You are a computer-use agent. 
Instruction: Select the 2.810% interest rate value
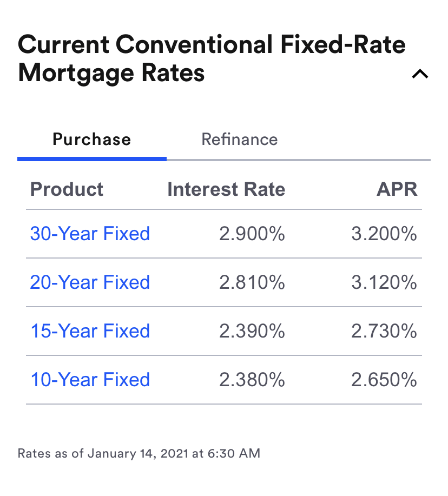pos(252,282)
